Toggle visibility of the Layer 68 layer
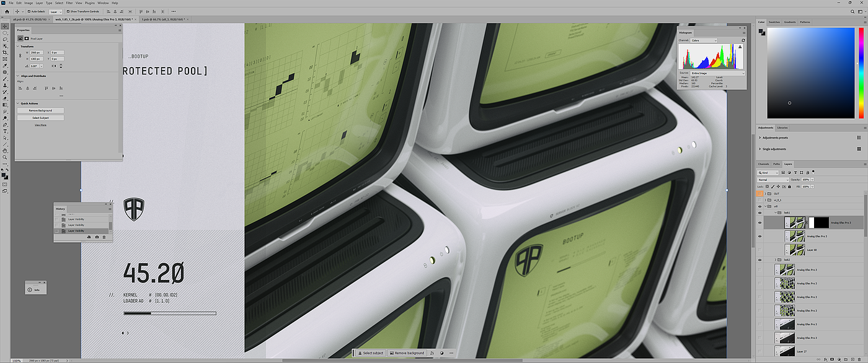 click(x=759, y=250)
